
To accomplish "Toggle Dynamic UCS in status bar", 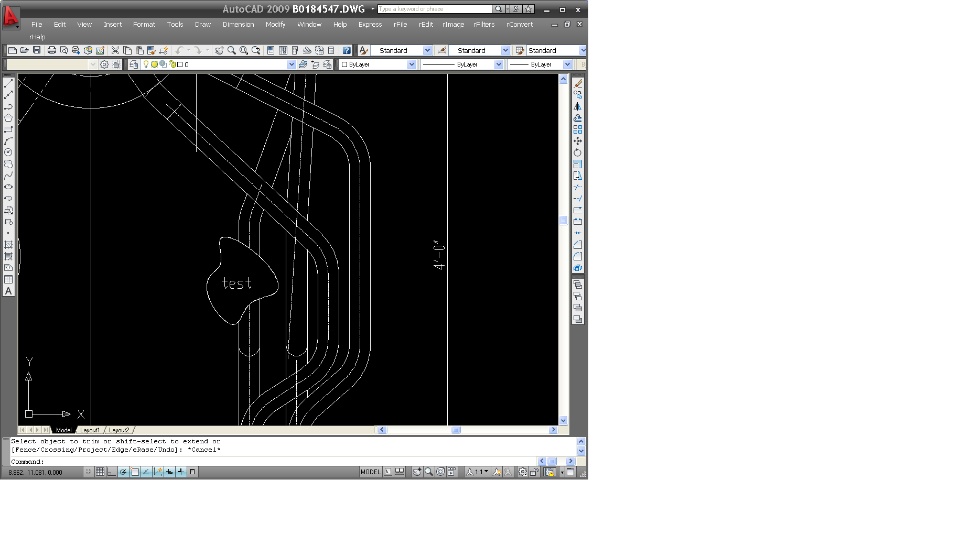I will (158, 472).
